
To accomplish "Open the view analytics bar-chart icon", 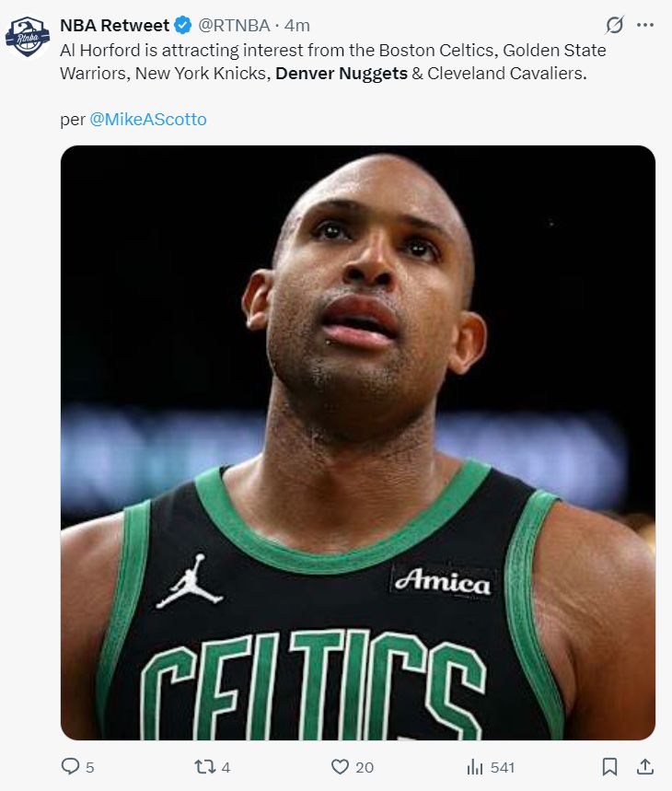I will point(475,766).
